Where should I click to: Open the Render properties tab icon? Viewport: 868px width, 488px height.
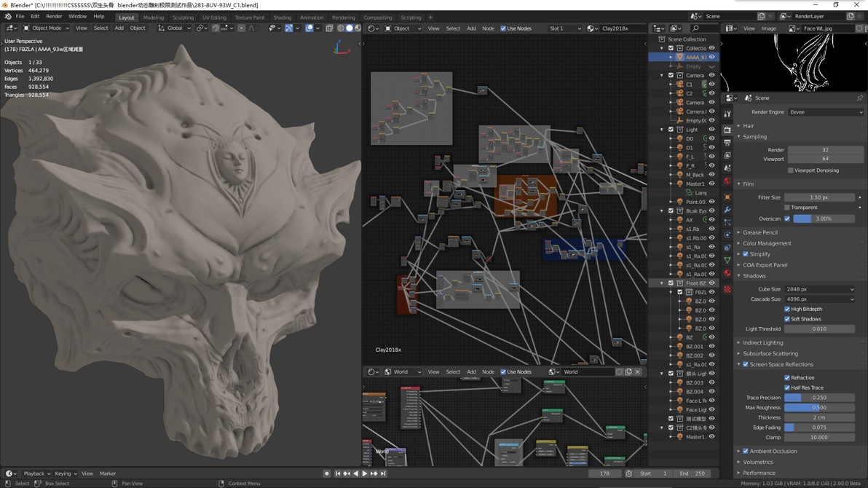(727, 129)
